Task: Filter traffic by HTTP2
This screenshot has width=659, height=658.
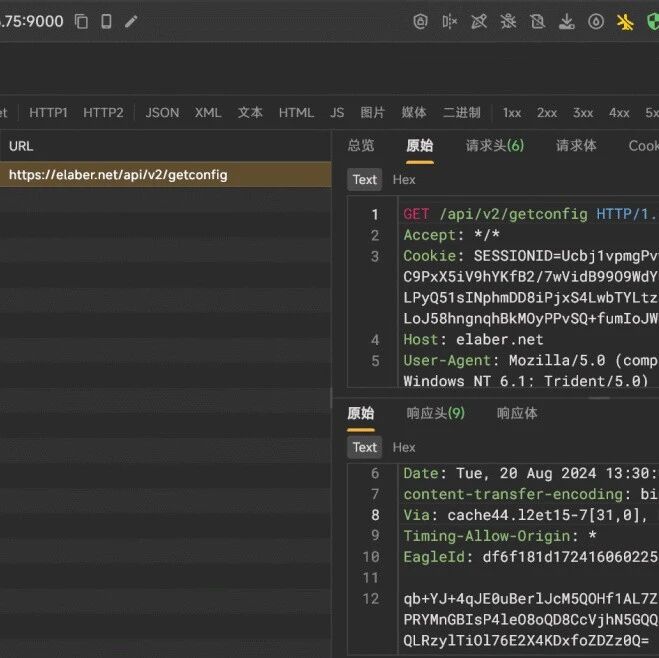Action: 103,113
